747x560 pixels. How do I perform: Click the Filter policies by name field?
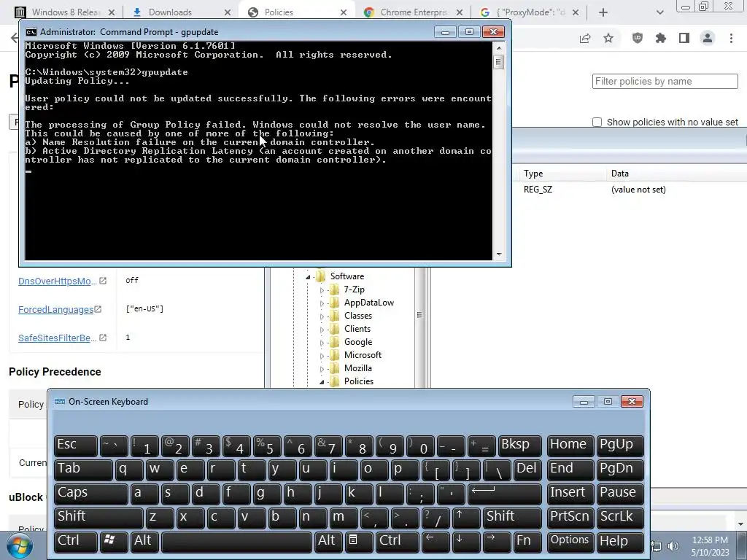665,81
